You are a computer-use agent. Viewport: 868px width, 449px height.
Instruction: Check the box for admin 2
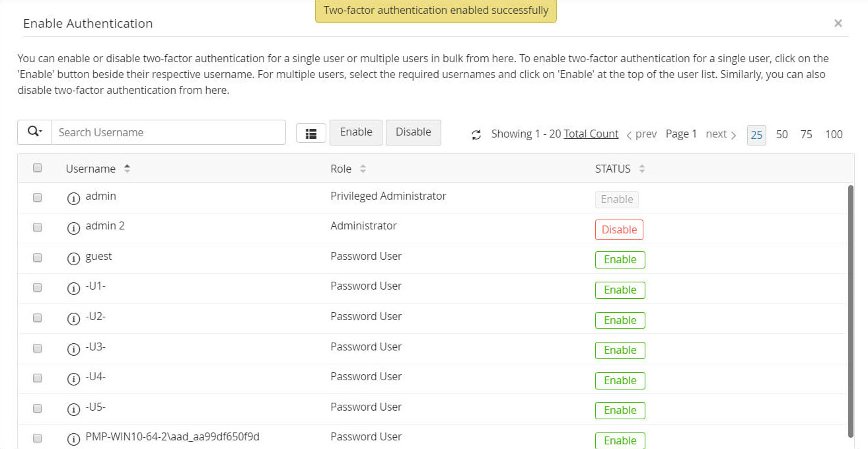(x=38, y=227)
